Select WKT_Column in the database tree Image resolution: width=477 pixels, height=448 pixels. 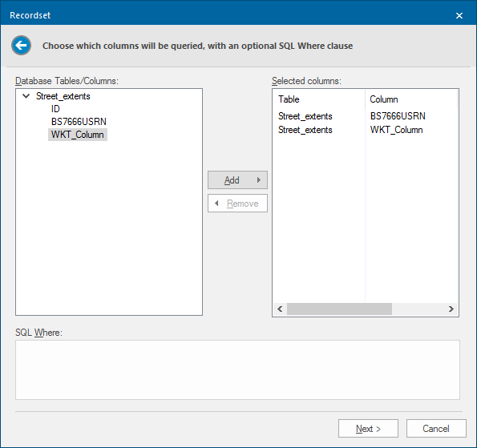78,135
